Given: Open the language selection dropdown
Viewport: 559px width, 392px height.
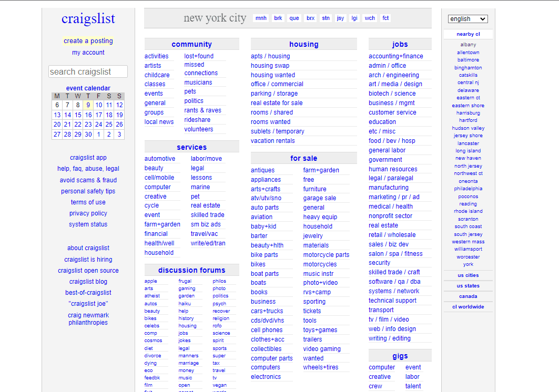Looking at the screenshot, I should pos(467,18).
